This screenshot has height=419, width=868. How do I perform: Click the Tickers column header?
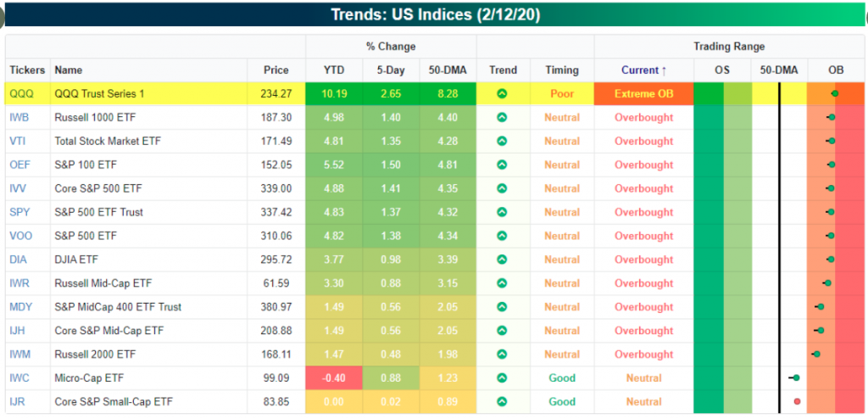click(28, 70)
